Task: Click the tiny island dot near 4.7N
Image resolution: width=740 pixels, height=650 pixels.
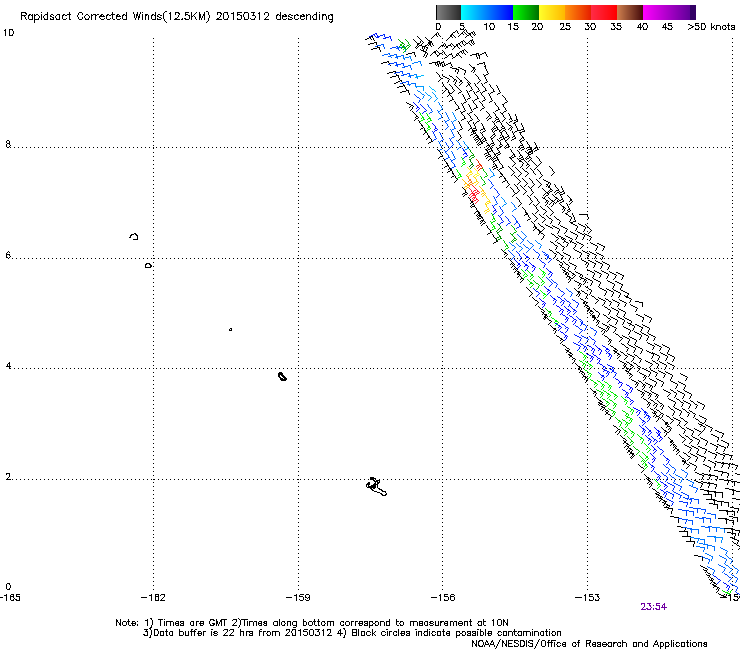Action: [x=230, y=329]
